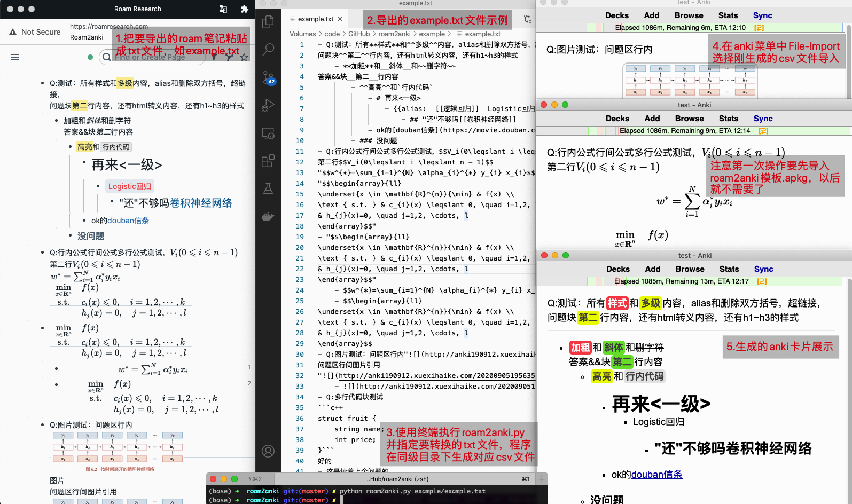This screenshot has width=852, height=504.
Task: Click the Open Changes compare icon in editor
Action: (x=528, y=19)
